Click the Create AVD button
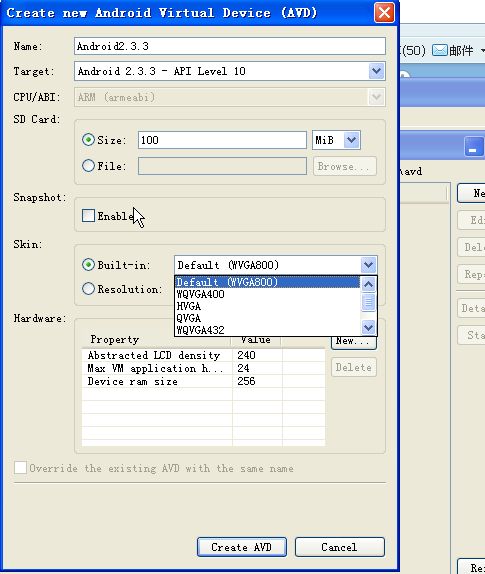Viewport: 485px width, 574px height. coord(242,547)
